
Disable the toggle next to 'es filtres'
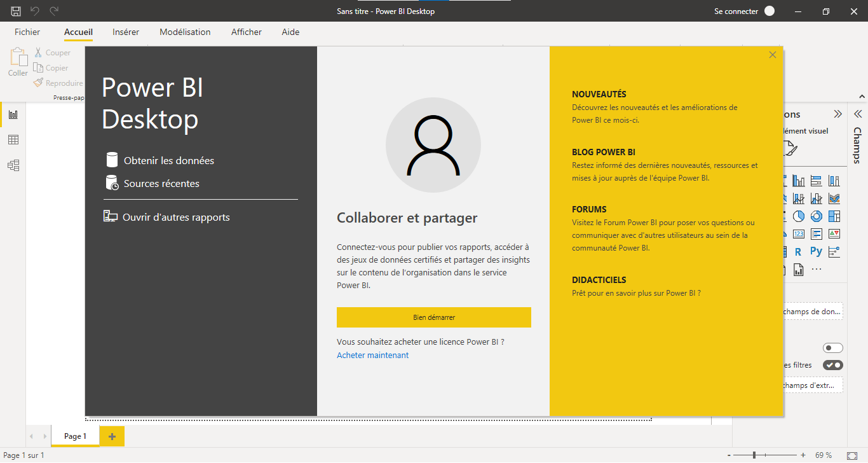pyautogui.click(x=832, y=365)
